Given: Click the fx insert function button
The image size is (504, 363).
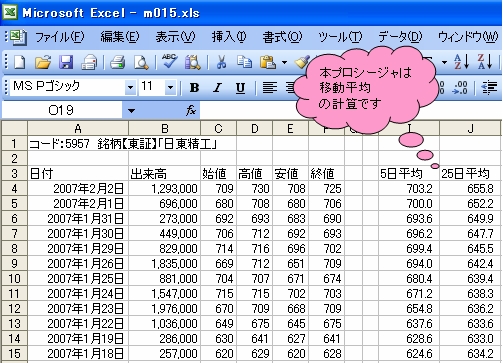Looking at the screenshot, I should point(191,110).
